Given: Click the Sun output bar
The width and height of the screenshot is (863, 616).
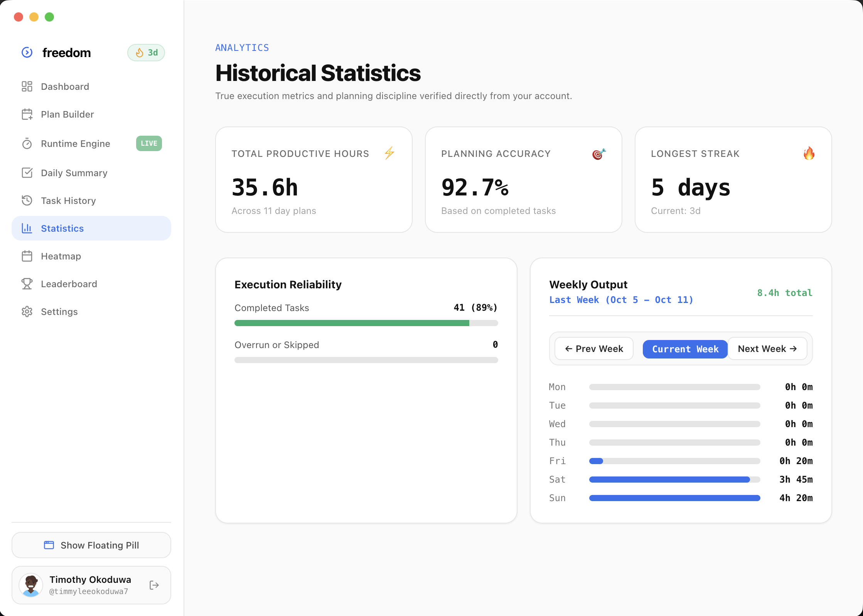Looking at the screenshot, I should pos(675,498).
